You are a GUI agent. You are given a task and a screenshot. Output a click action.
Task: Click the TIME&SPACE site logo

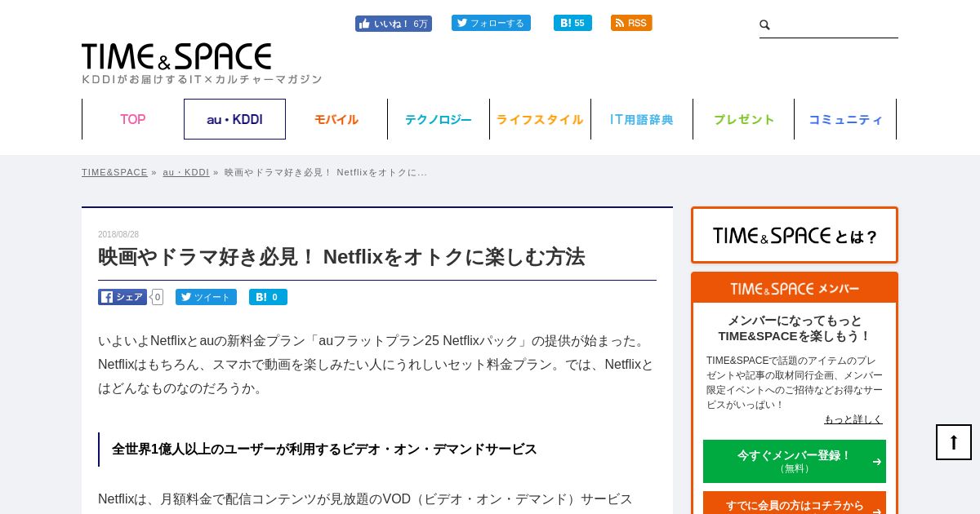176,56
